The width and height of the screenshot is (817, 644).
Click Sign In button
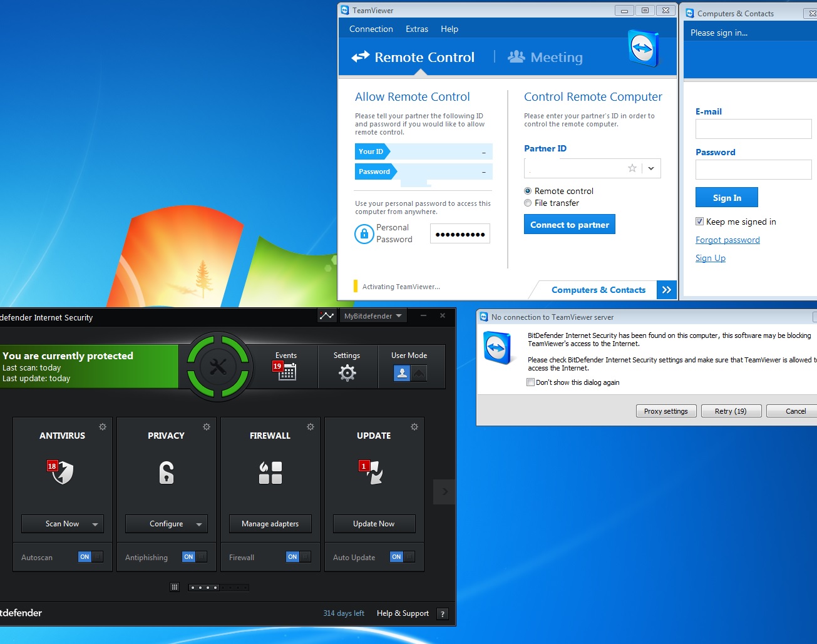(727, 197)
